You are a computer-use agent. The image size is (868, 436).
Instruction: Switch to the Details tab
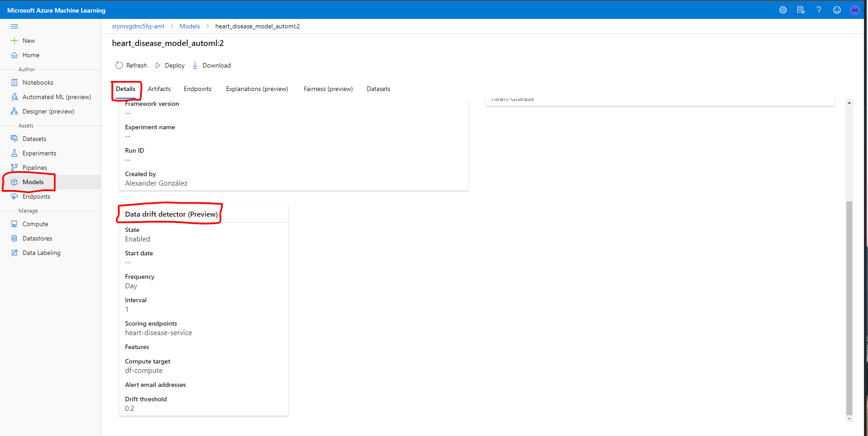point(126,89)
